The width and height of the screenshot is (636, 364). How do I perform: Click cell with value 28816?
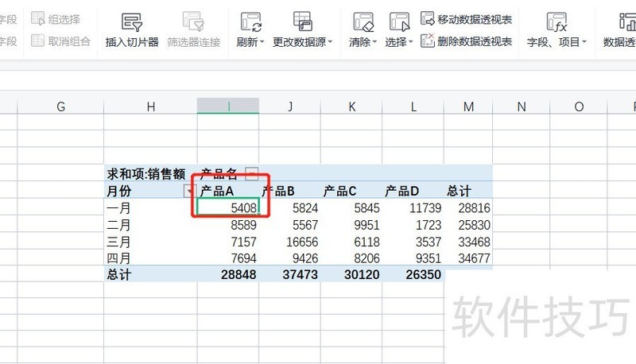[x=468, y=208]
